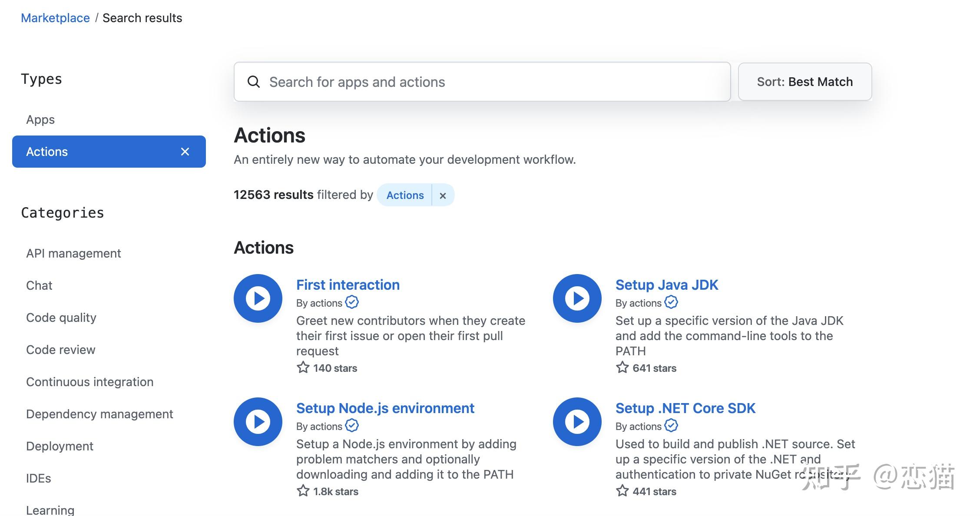
Task: Choose the API management category
Action: click(73, 253)
